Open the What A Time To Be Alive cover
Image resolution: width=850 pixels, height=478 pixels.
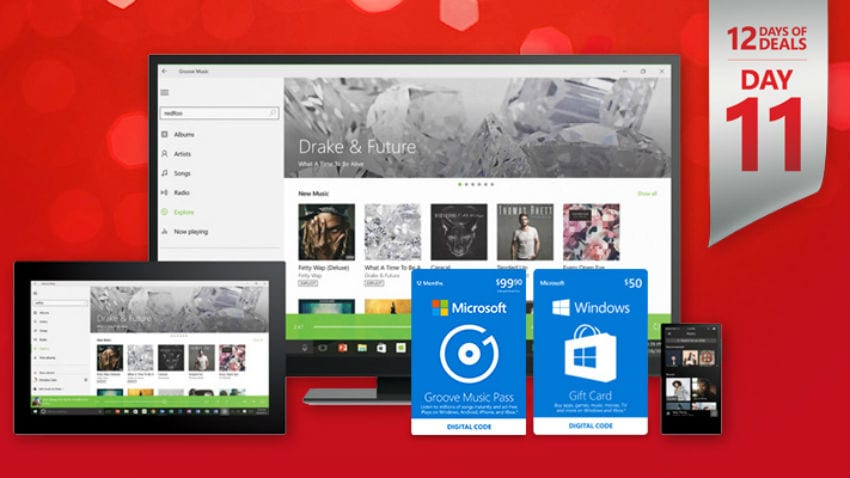click(392, 232)
